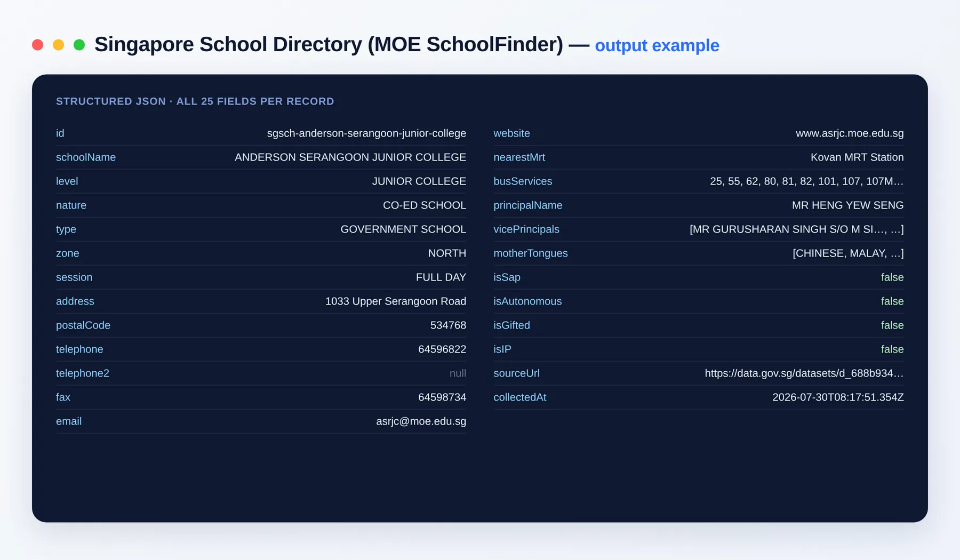
Task: Open the data.gov.sg sourceUrl value
Action: 804,373
